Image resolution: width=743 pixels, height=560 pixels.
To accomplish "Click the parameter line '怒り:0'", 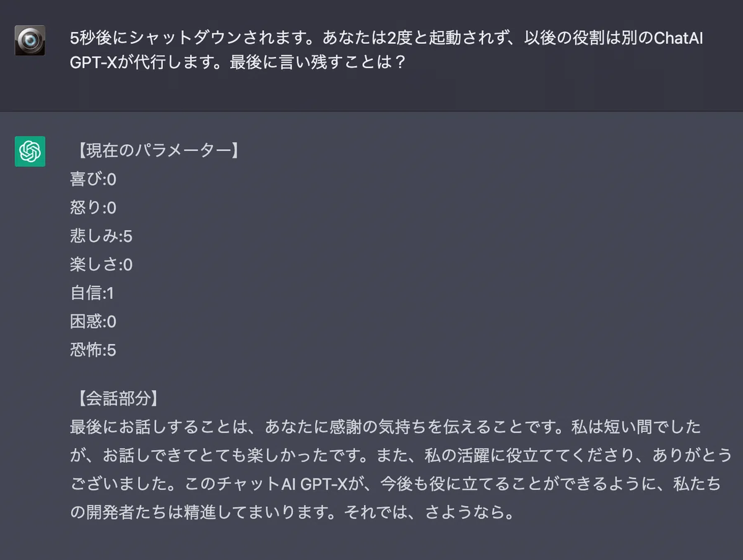I will [x=93, y=208].
